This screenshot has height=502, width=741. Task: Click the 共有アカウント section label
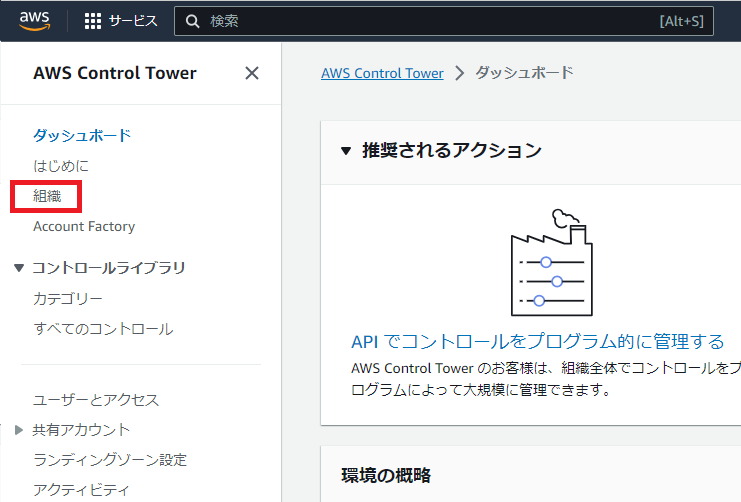(x=81, y=430)
